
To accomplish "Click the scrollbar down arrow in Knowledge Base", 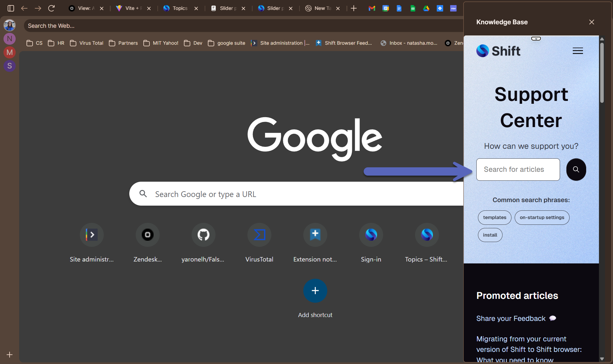I will [602, 359].
